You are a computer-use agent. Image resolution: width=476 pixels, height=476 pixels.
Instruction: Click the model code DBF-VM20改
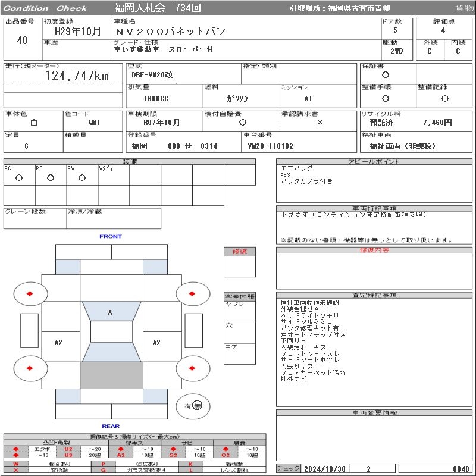(x=152, y=75)
